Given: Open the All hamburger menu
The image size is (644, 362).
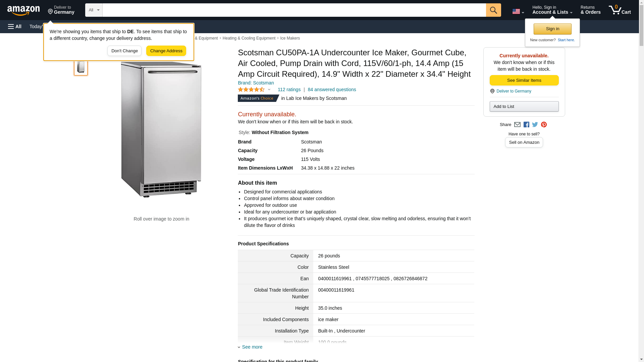Looking at the screenshot, I should tap(15, 26).
